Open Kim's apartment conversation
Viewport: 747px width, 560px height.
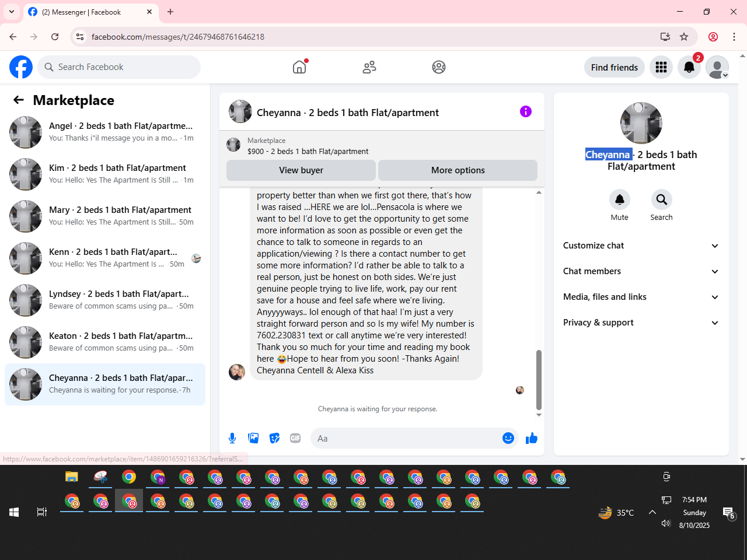click(x=105, y=174)
